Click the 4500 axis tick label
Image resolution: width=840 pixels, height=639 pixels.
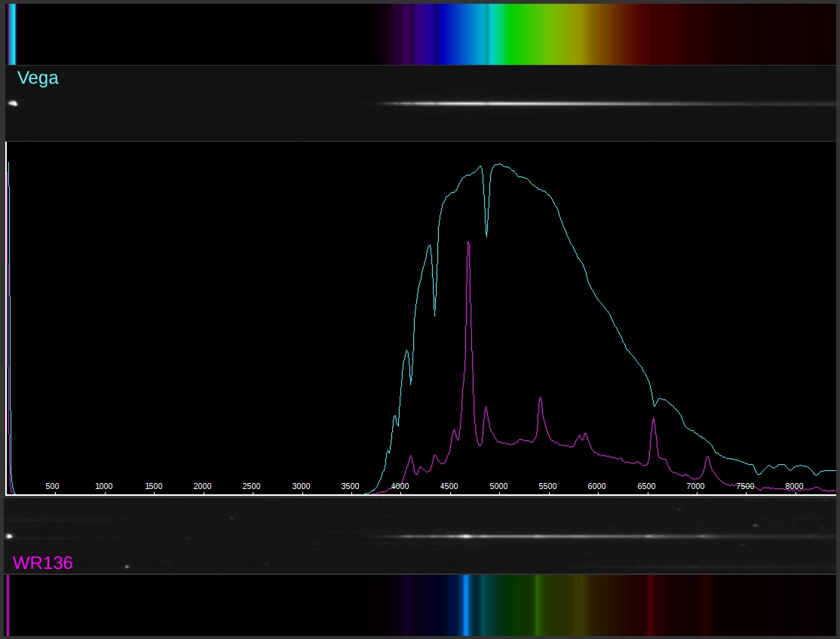click(x=449, y=486)
